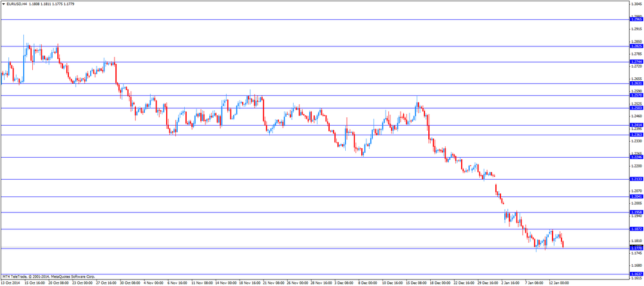Screen dimensions: 644x286
Task: Click the 1.1745 price scale value
Action: click(x=637, y=254)
